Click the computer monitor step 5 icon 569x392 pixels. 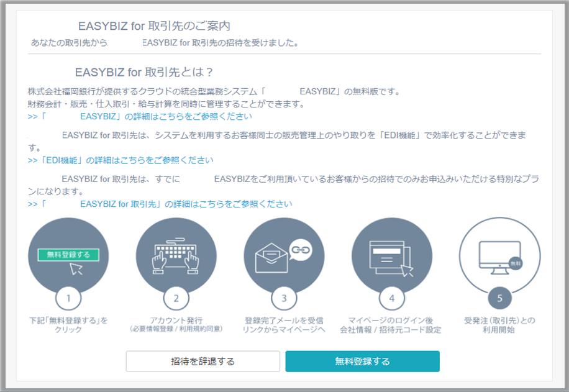pyautogui.click(x=499, y=255)
